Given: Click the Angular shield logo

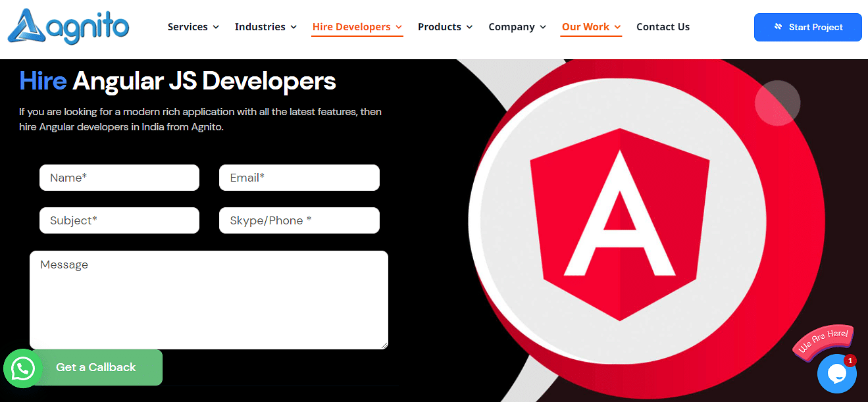Looking at the screenshot, I should 620,225.
